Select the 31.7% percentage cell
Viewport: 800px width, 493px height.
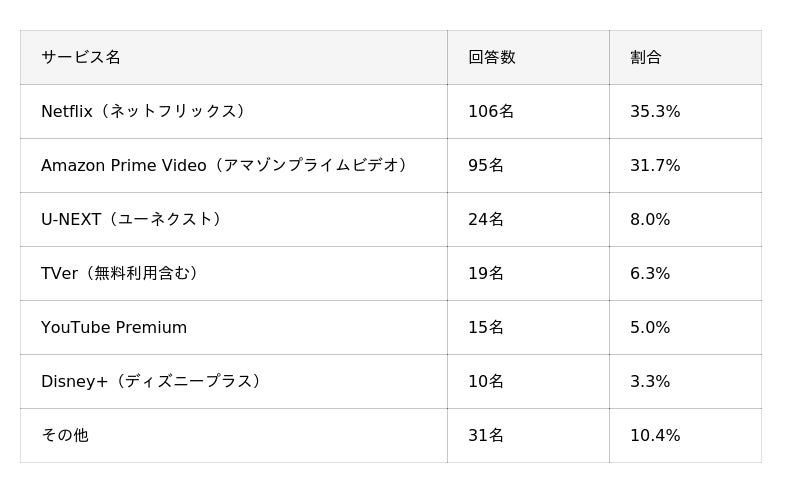(655, 166)
